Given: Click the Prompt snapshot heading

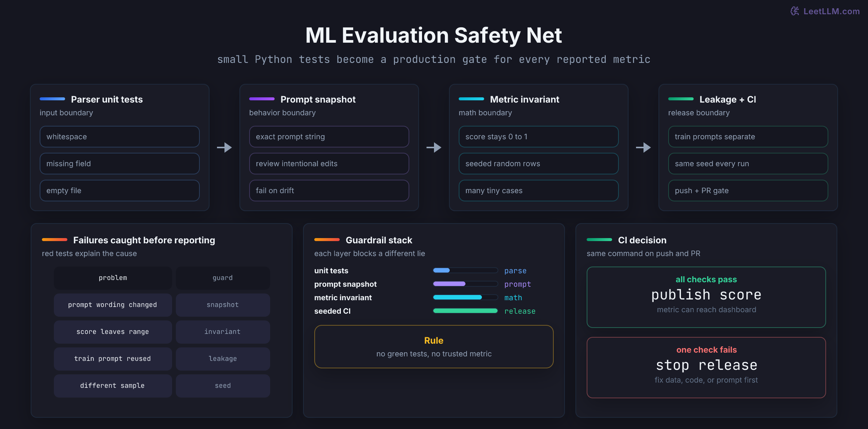Looking at the screenshot, I should (x=318, y=99).
